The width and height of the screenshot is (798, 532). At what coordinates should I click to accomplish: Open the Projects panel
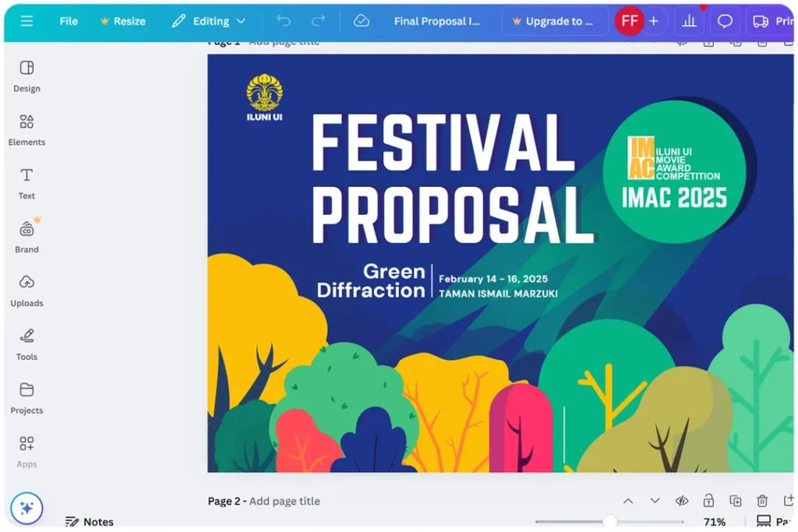click(26, 398)
